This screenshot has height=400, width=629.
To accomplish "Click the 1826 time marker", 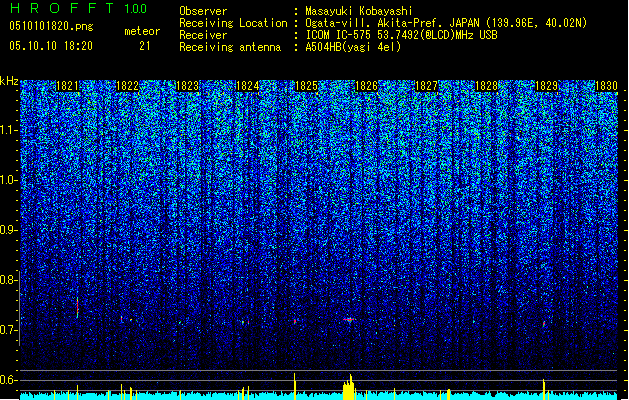I will coord(367,86).
